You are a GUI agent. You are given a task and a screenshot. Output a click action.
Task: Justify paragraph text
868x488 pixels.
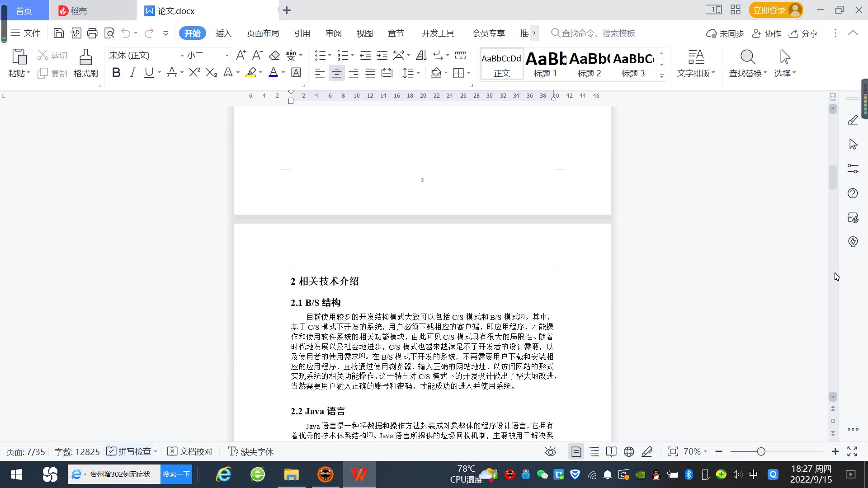coord(370,73)
